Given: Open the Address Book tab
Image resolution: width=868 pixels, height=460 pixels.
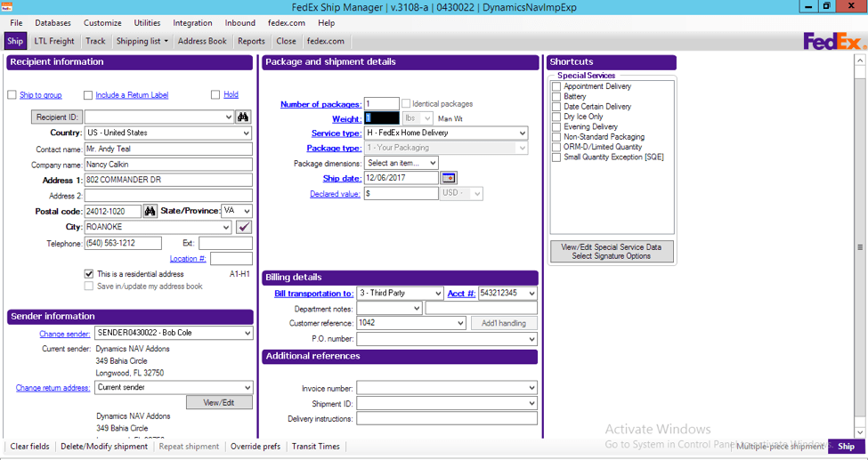Looking at the screenshot, I should point(202,41).
